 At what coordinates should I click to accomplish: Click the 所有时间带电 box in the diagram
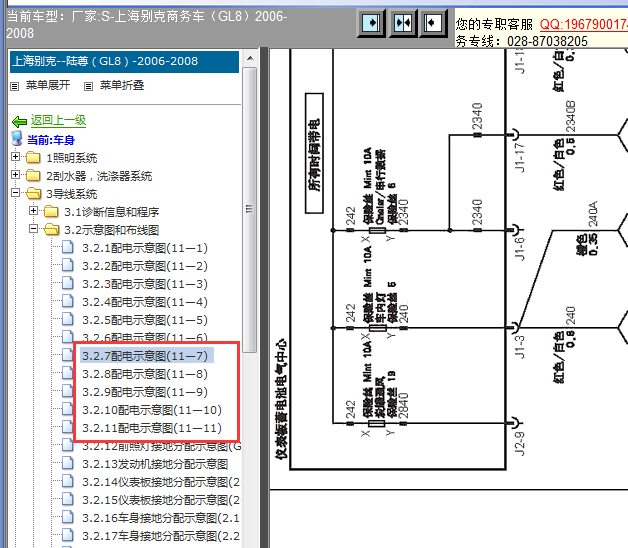pos(314,153)
